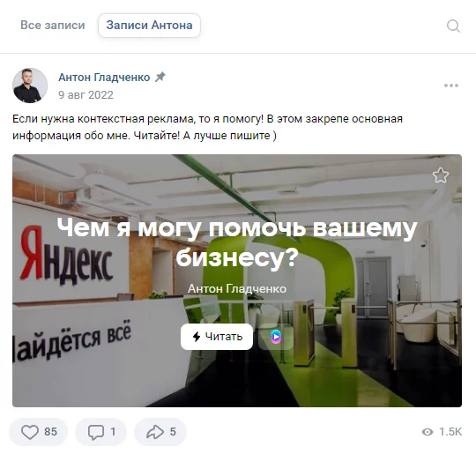Click the post text about контекстная реклама
The width and height of the screenshot is (476, 454).
click(207, 127)
